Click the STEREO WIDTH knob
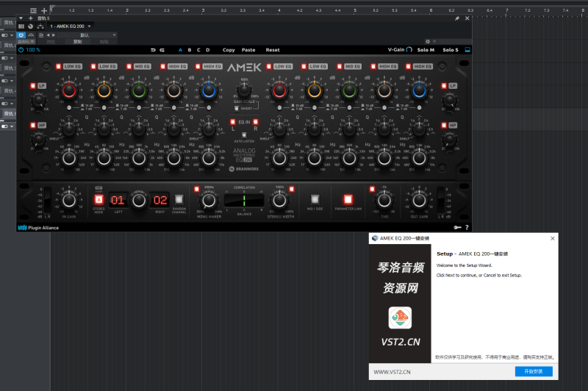 point(279,201)
